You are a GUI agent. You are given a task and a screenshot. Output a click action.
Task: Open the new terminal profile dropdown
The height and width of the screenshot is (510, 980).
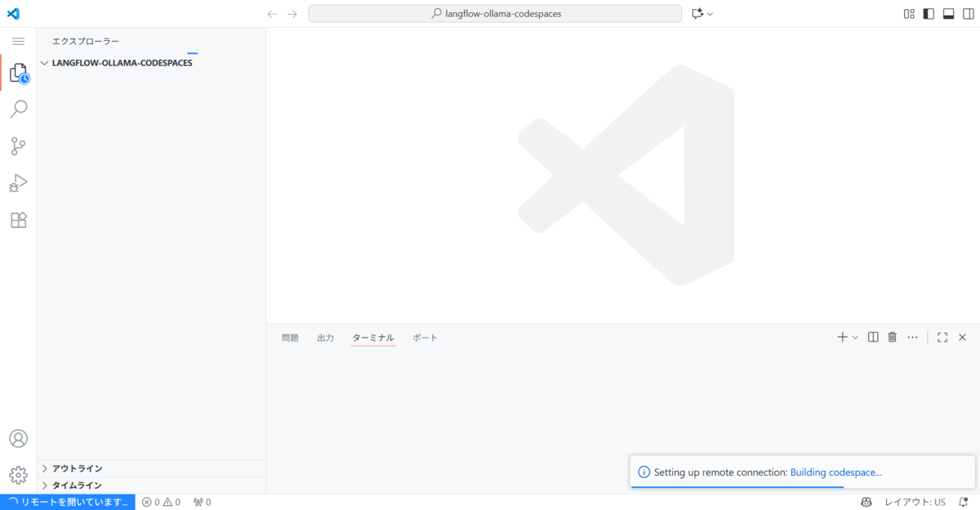point(855,337)
